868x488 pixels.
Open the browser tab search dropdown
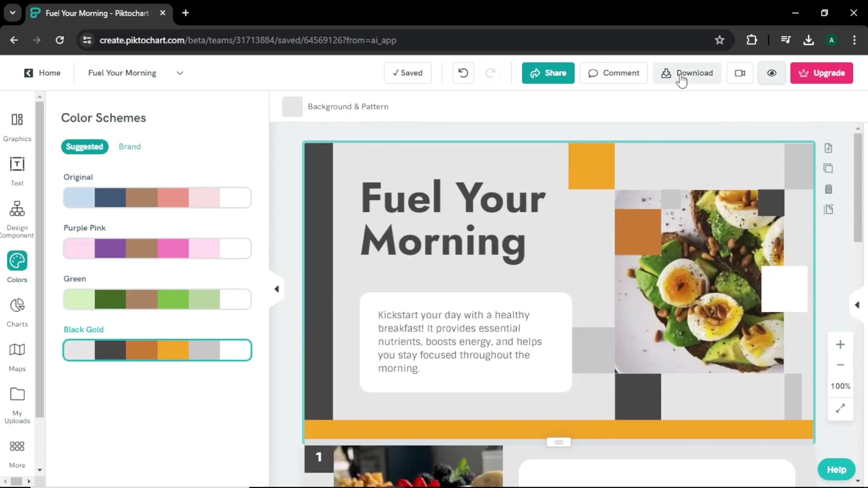pos(13,13)
